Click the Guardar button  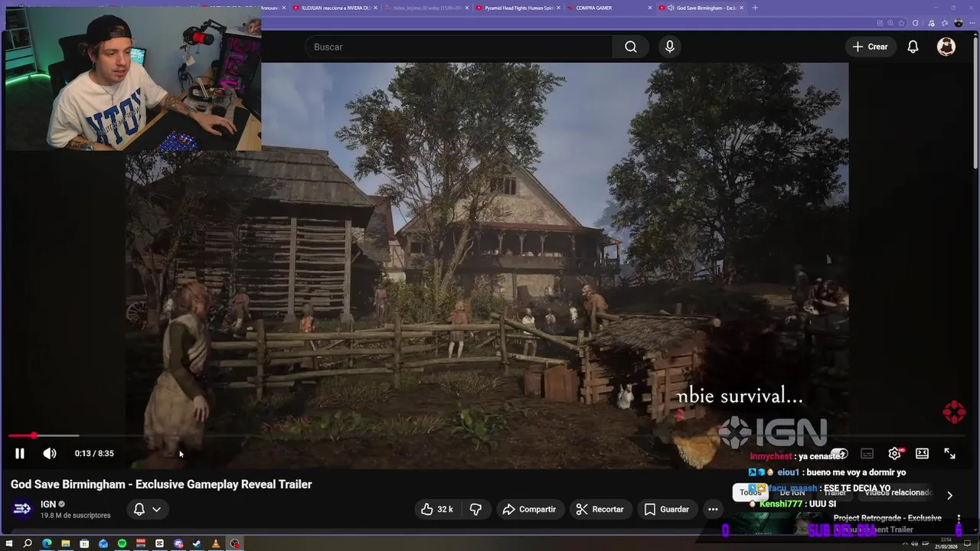tap(667, 509)
